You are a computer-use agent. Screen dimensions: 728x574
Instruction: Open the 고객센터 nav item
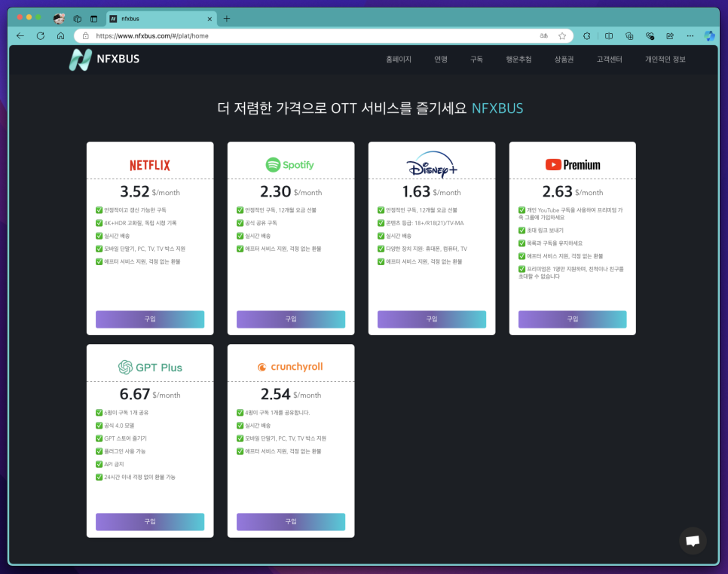[609, 60]
